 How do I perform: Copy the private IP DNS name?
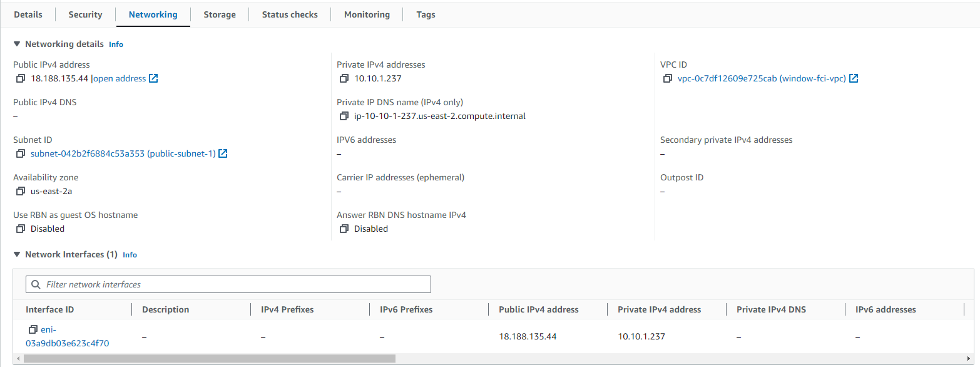(344, 116)
